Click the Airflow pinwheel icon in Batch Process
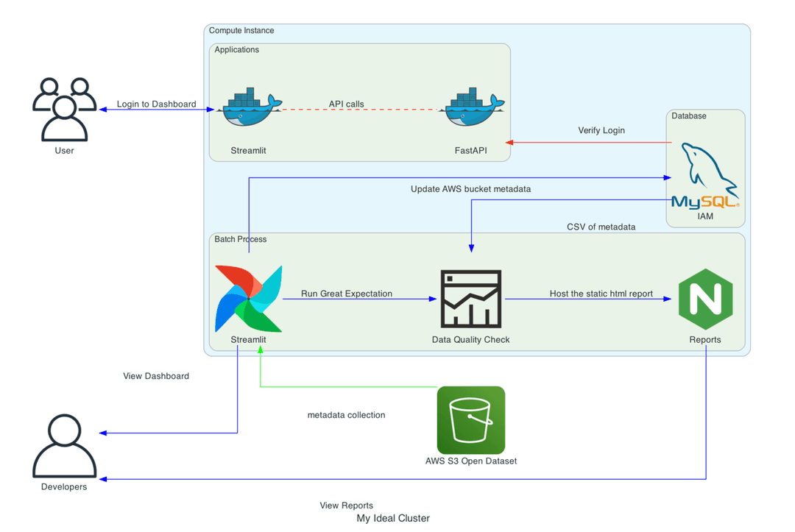Screen dimensions: 795x532 (249, 299)
